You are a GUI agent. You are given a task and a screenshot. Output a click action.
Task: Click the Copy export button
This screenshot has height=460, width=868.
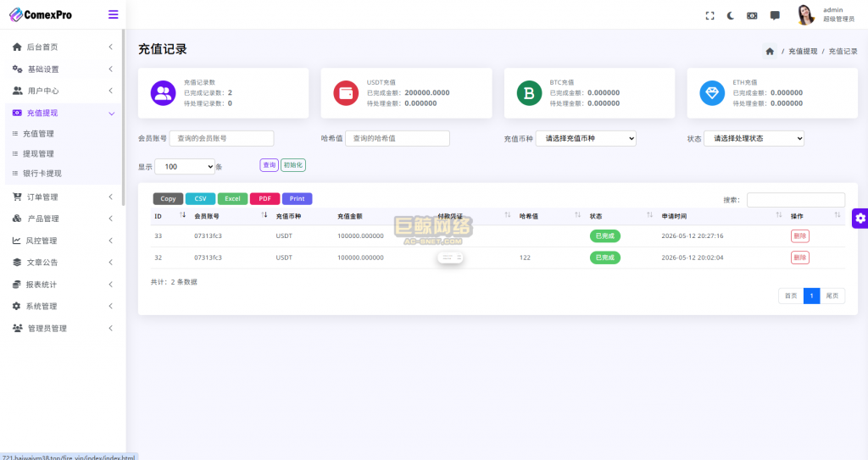point(168,199)
